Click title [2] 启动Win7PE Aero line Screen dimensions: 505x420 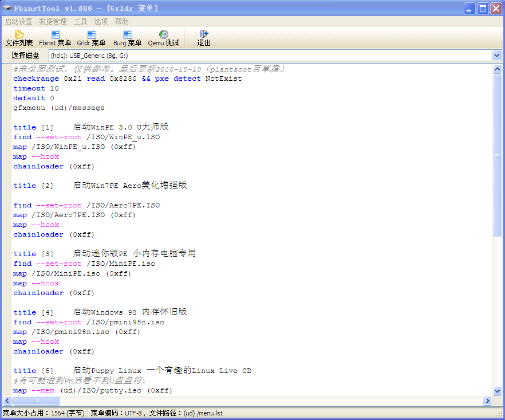(x=100, y=185)
